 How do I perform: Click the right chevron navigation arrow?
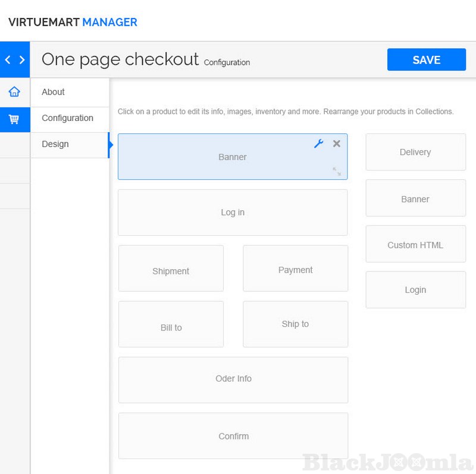click(22, 60)
